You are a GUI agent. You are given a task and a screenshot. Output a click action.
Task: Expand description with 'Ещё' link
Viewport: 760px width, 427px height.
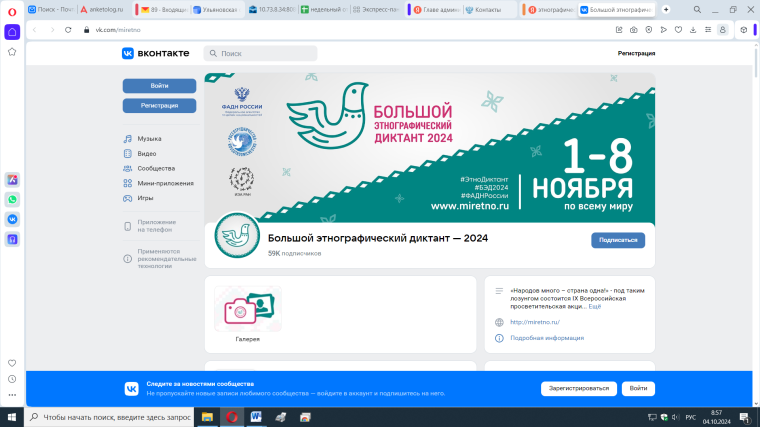(x=595, y=307)
